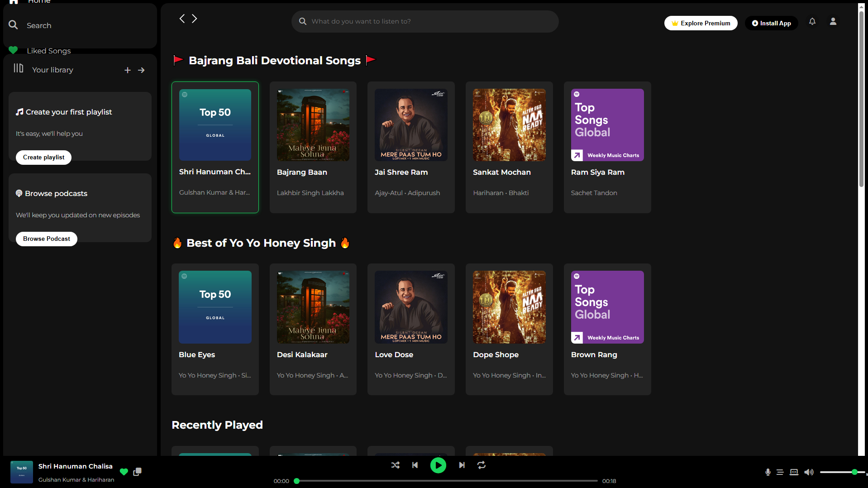The width and height of the screenshot is (868, 488).
Task: Open Sankat Mochan album cover
Action: pyautogui.click(x=509, y=125)
